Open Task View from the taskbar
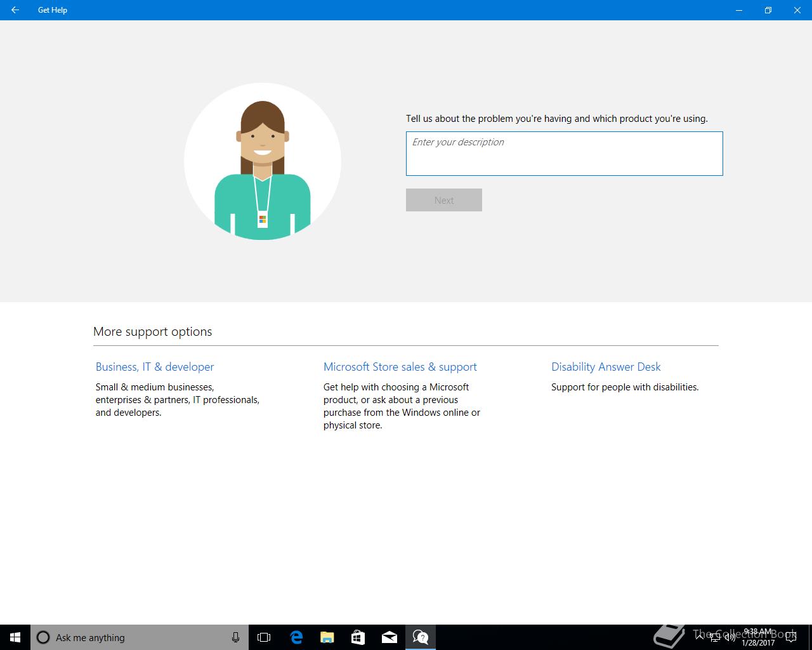Viewport: 812px width, 650px height. 264,637
